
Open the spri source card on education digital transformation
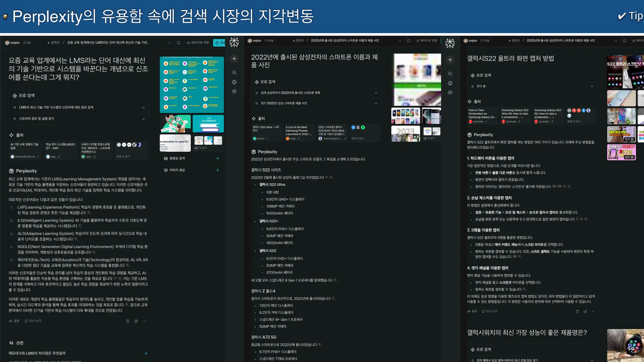96,151
